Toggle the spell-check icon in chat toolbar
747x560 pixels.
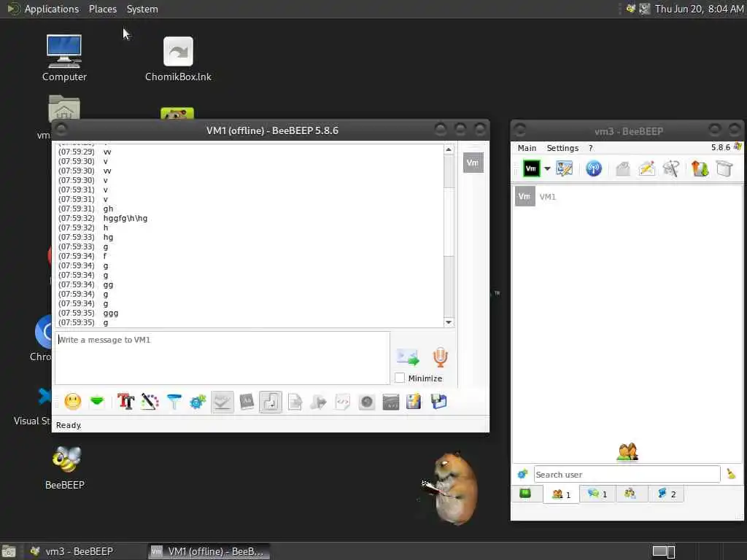[x=222, y=402]
